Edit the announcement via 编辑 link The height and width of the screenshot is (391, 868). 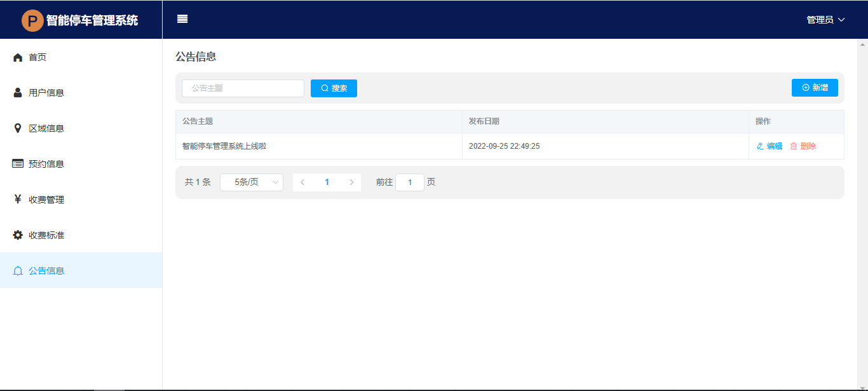tap(770, 146)
